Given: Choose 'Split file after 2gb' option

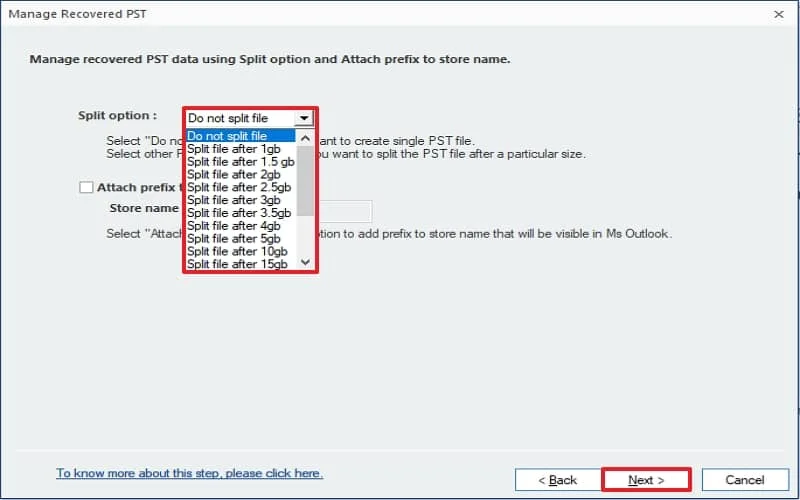Looking at the screenshot, I should [x=240, y=174].
